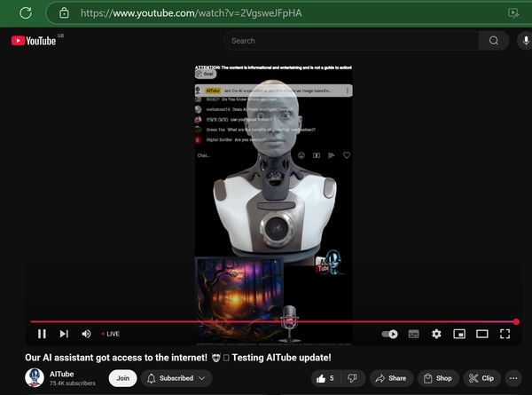Click the Goal chip in the video

pos(206,74)
